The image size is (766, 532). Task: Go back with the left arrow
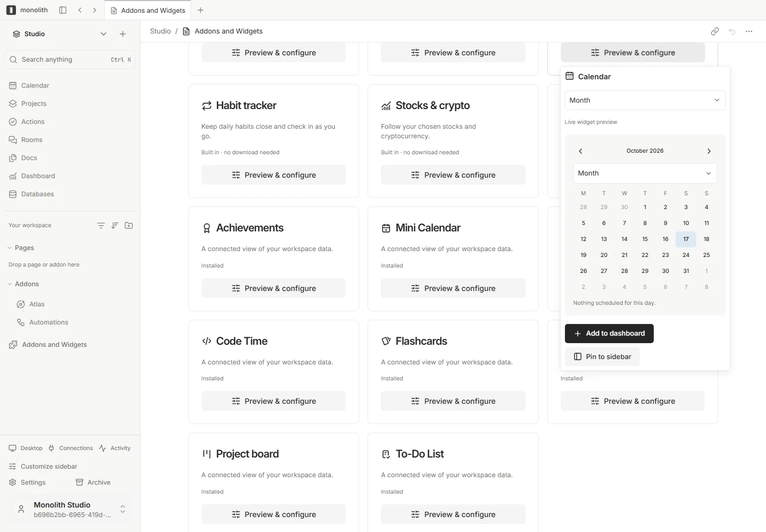(x=80, y=10)
